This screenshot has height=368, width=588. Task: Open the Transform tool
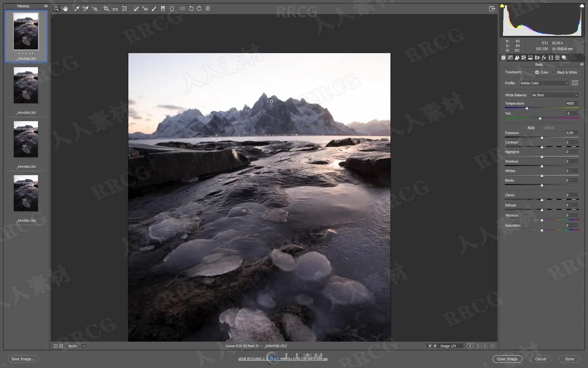click(124, 9)
